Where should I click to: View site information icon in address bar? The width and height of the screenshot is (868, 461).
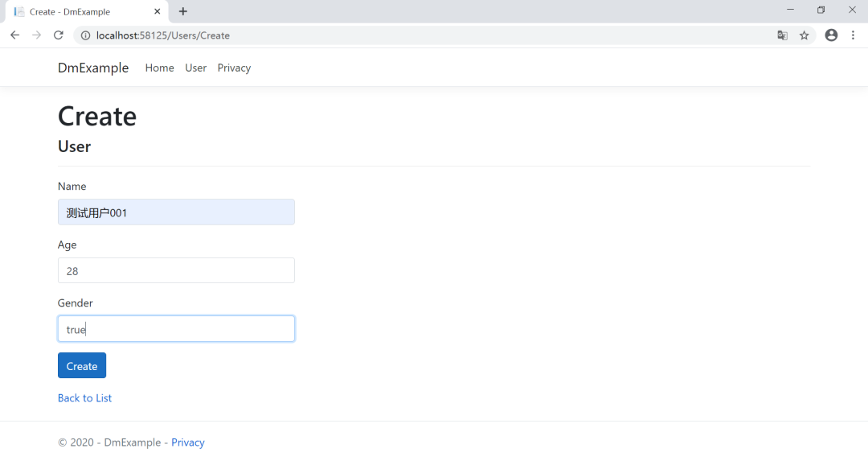(x=85, y=35)
